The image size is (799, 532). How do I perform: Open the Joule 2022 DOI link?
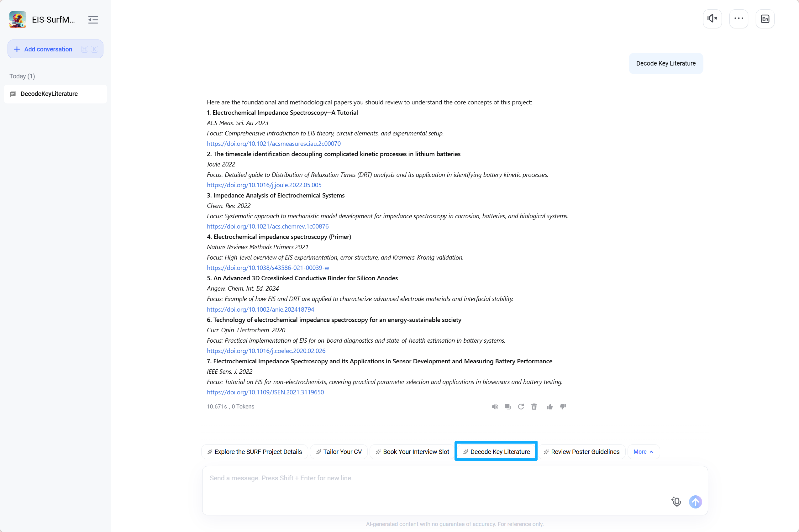(264, 185)
